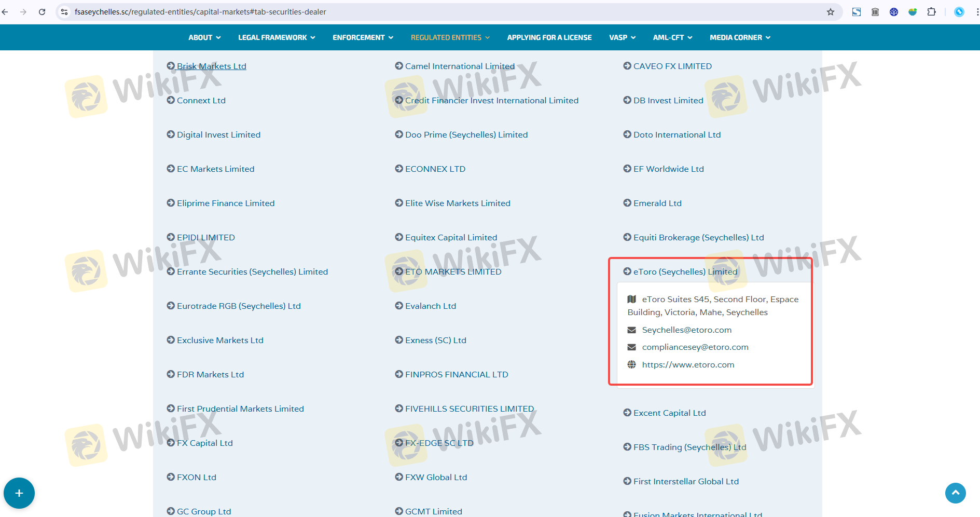This screenshot has width=980, height=517.
Task: Open APPLYING FOR A LICENSE page
Action: point(549,37)
